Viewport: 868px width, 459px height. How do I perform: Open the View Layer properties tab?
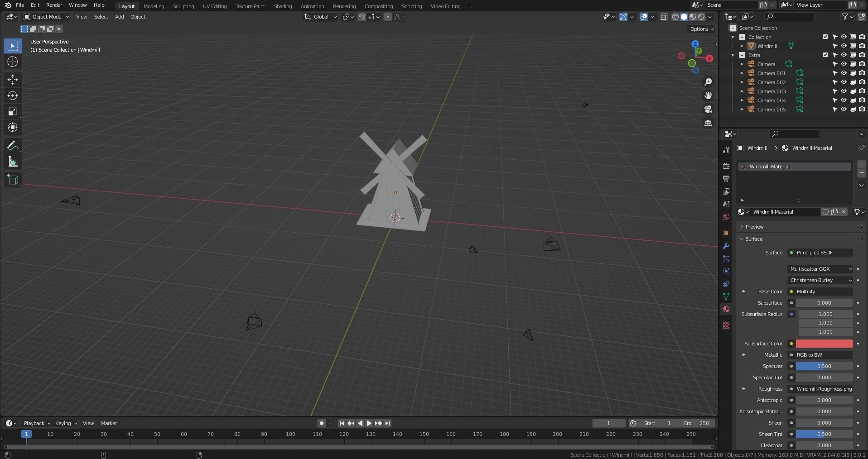pyautogui.click(x=726, y=191)
